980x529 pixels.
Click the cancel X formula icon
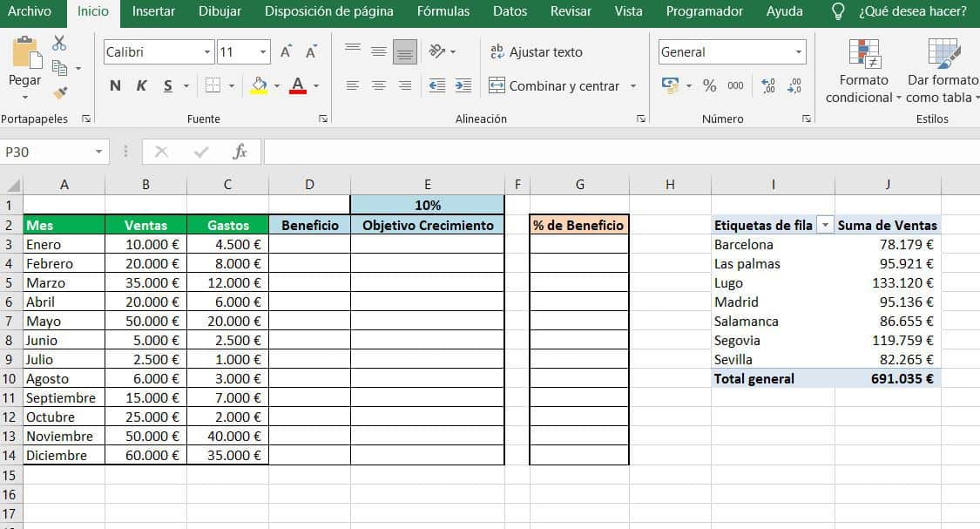click(x=161, y=152)
